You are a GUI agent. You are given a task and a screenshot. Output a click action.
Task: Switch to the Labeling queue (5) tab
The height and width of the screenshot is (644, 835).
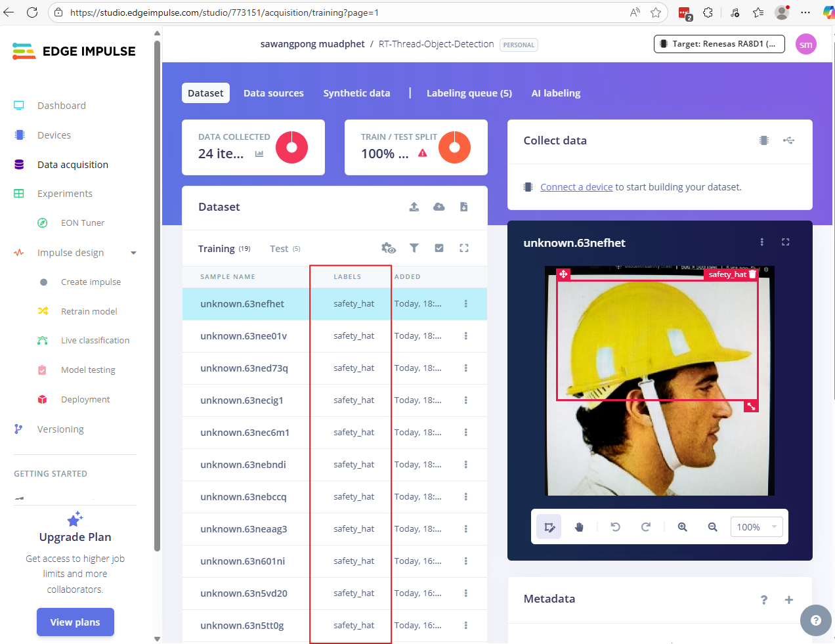click(469, 93)
